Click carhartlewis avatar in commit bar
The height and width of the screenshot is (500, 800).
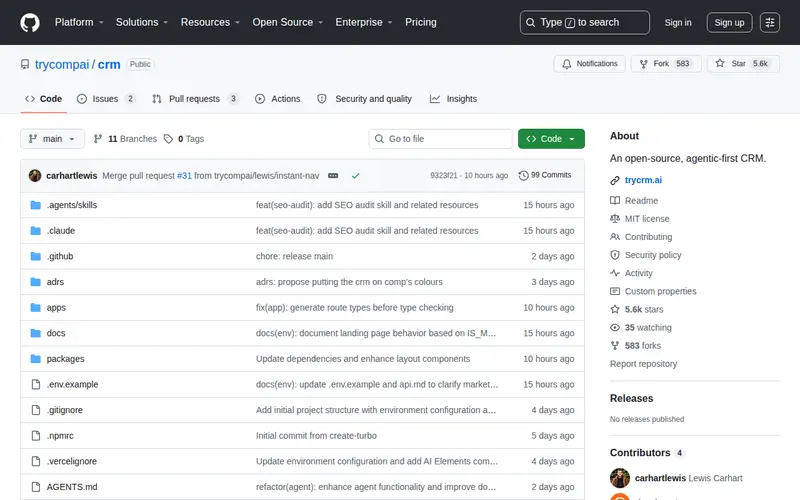click(x=35, y=176)
